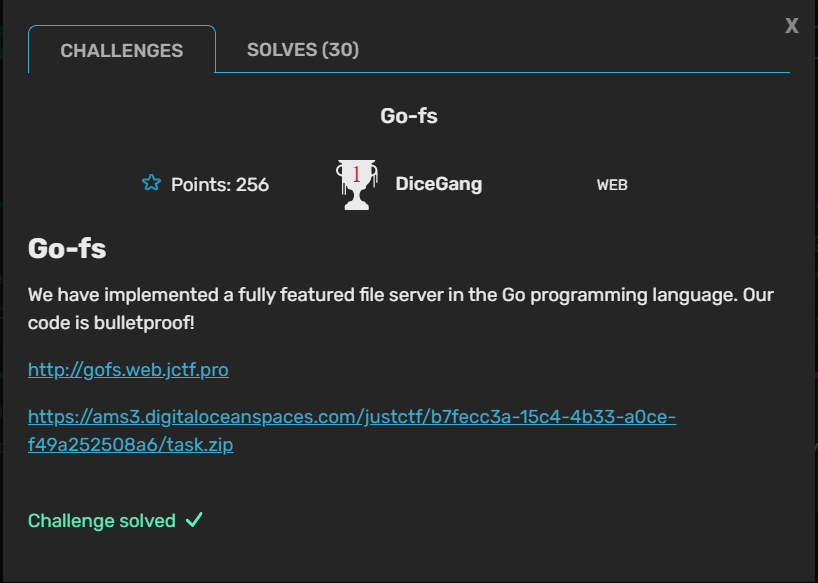The width and height of the screenshot is (818, 583).
Task: Click the red number 1 on the trophy
Action: (356, 175)
